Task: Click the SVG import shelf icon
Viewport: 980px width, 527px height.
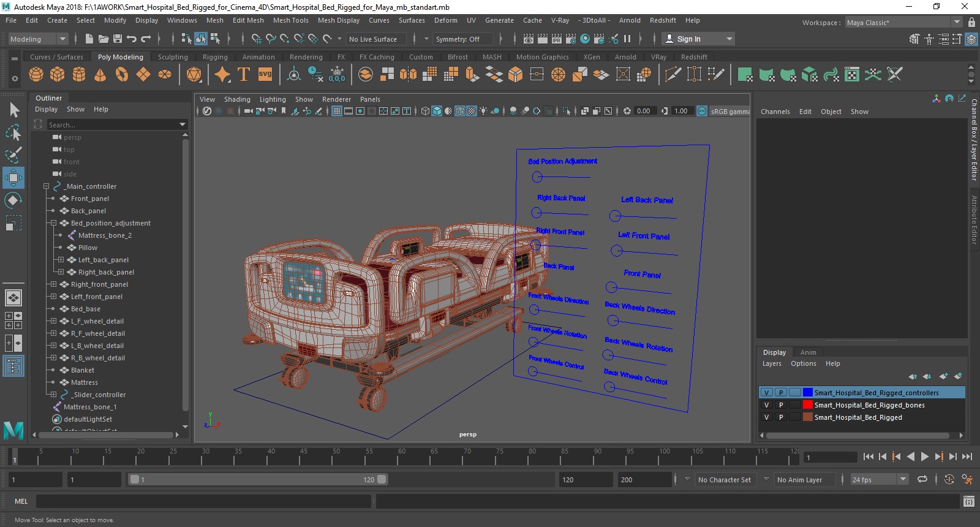Action: 265,75
